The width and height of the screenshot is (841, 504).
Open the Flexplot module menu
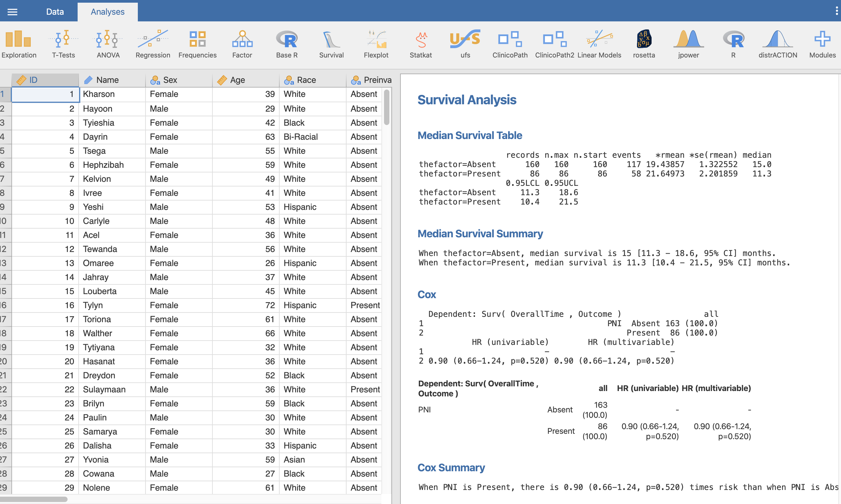tap(376, 44)
